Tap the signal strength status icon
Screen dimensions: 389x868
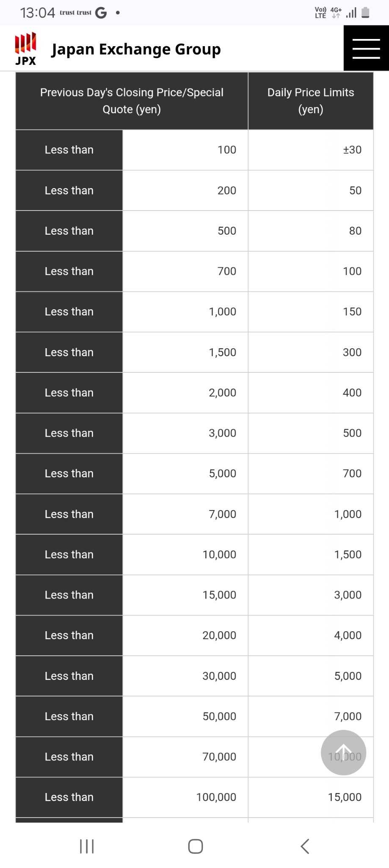[351, 13]
